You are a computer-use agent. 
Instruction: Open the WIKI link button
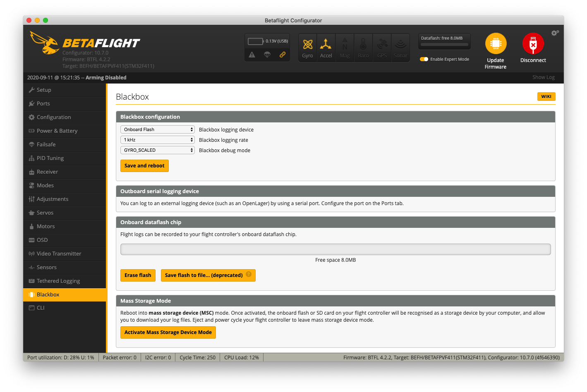(x=546, y=96)
